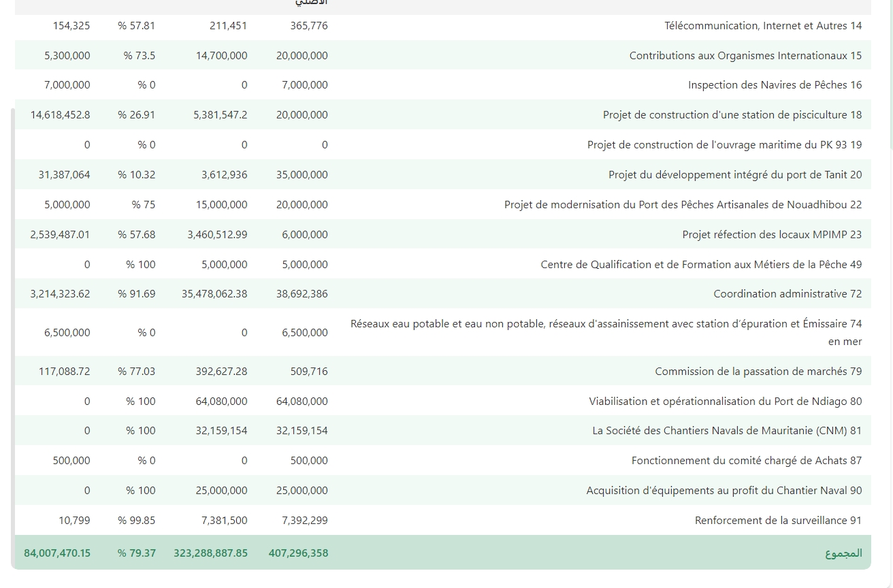The height and width of the screenshot is (588, 893).
Task: Click the 'Télécommunication, Internet et Autres 14' row label
Action: coord(762,26)
